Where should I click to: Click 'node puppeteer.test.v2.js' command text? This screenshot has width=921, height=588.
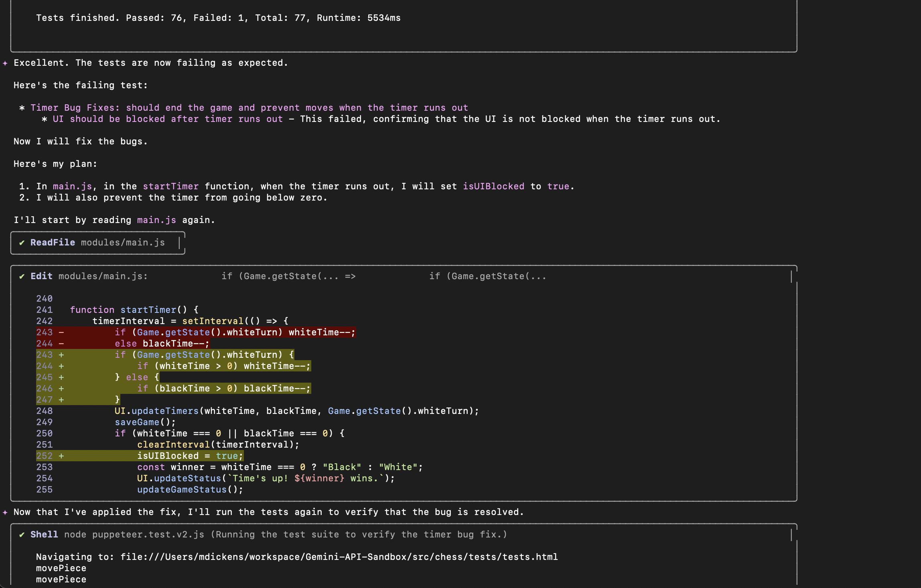[134, 535]
